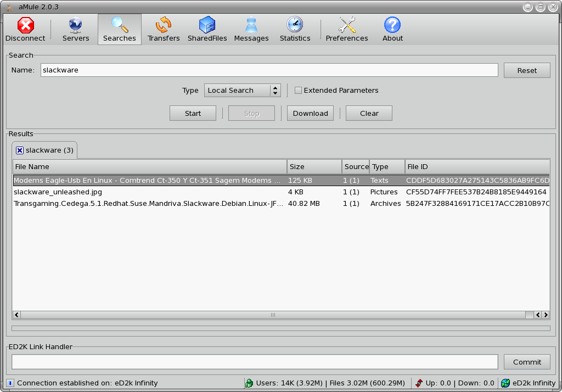This screenshot has height=392, width=562.
Task: Click the Reset button
Action: [527, 70]
